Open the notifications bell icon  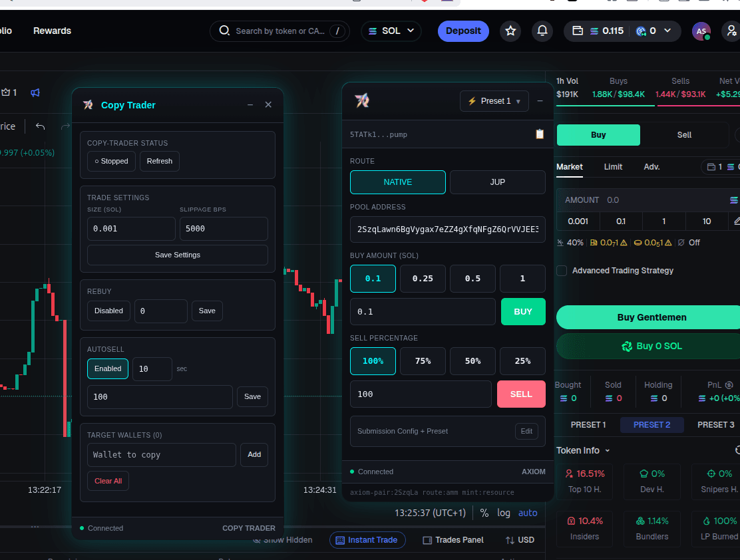[x=542, y=31]
